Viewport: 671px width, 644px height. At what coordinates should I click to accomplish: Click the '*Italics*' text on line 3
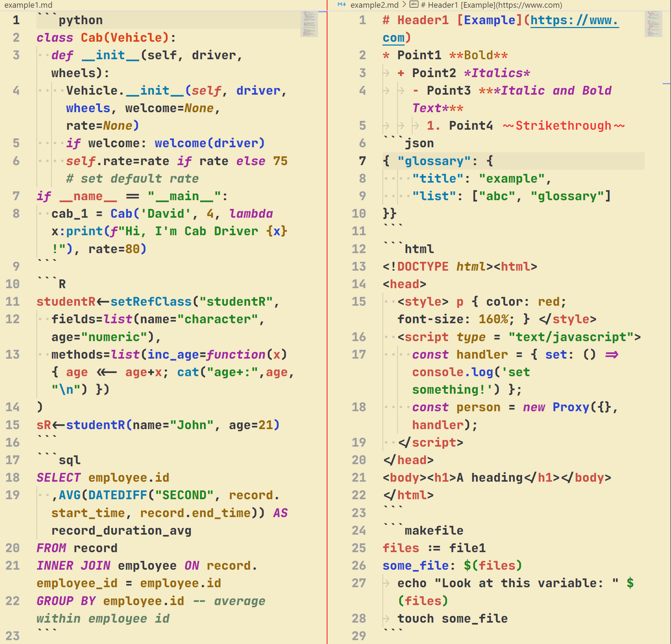[497, 73]
